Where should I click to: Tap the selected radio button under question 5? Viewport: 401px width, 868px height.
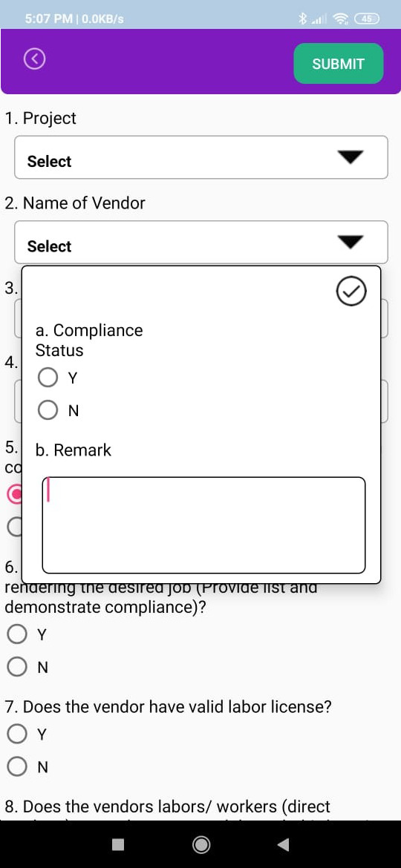[14, 495]
